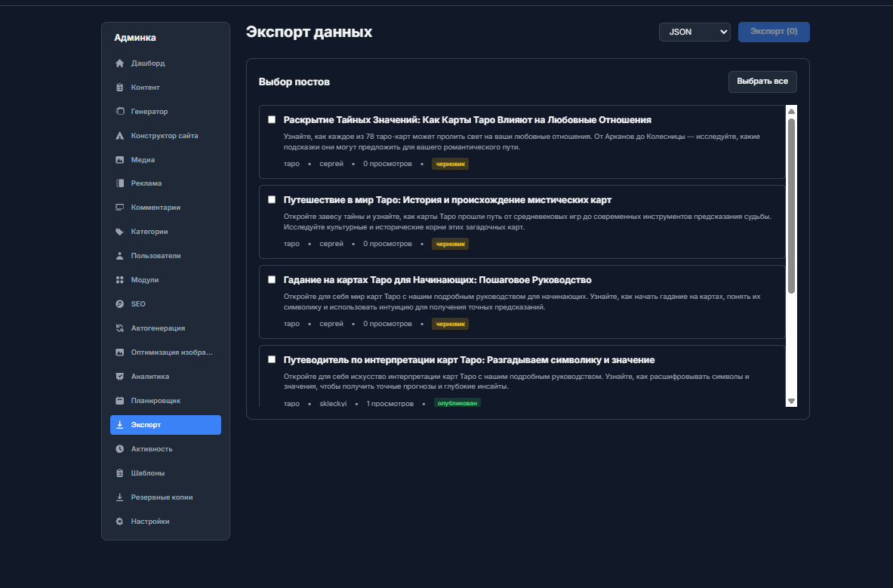
Task: Open the Аналитика menu item
Action: [x=149, y=377]
